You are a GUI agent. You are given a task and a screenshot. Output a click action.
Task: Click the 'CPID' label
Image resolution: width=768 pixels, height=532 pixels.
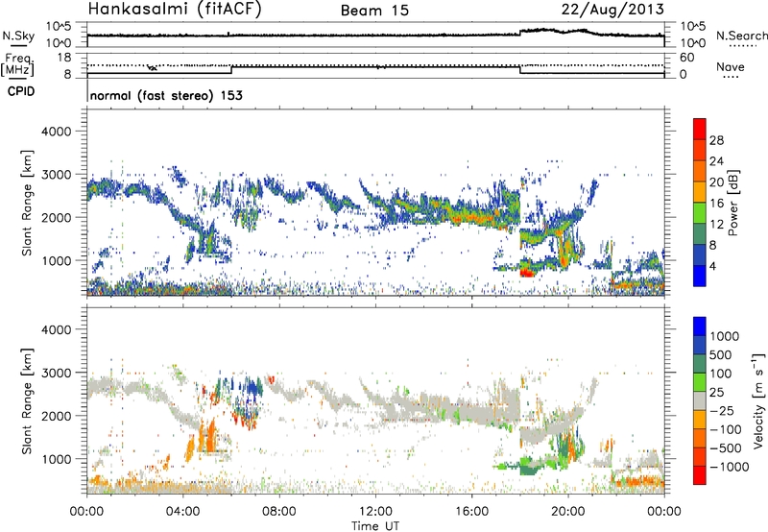[21, 91]
